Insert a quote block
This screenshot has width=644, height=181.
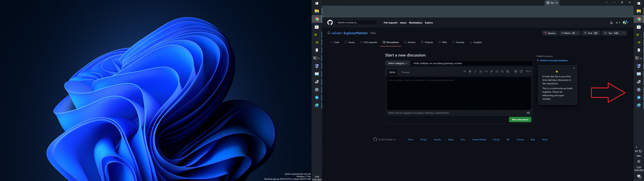pos(481,72)
